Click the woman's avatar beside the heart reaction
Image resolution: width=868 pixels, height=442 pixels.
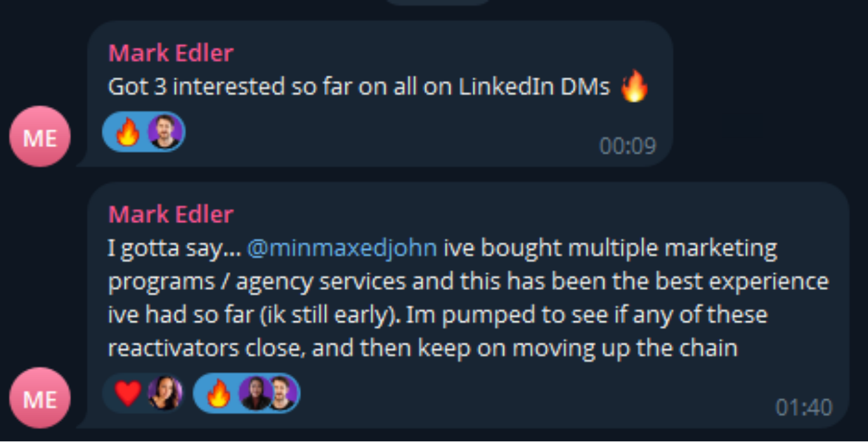click(165, 393)
